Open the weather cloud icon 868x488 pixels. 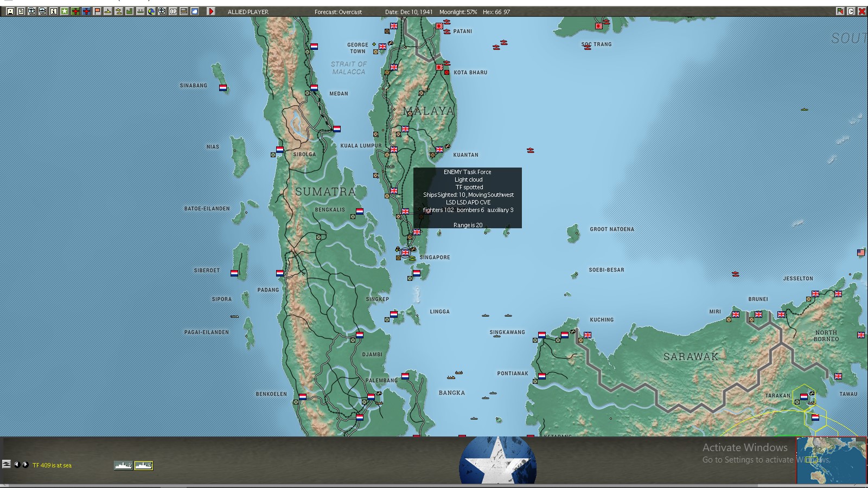pos(195,11)
